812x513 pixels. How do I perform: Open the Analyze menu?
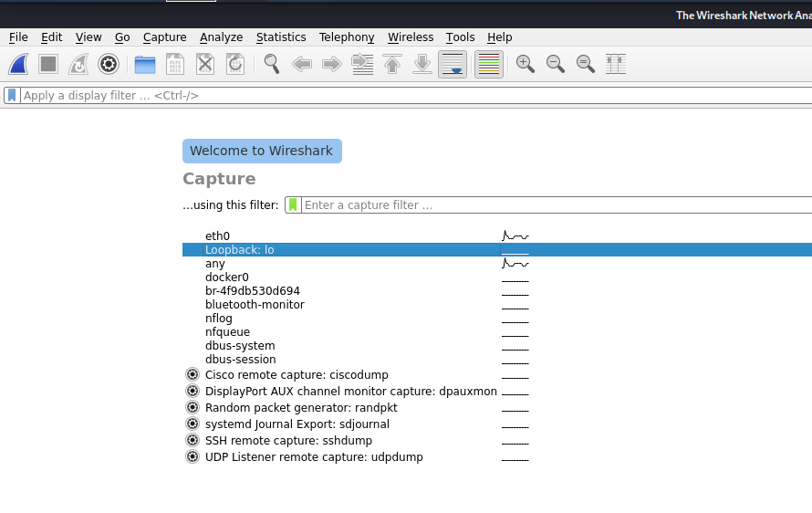pos(221,37)
